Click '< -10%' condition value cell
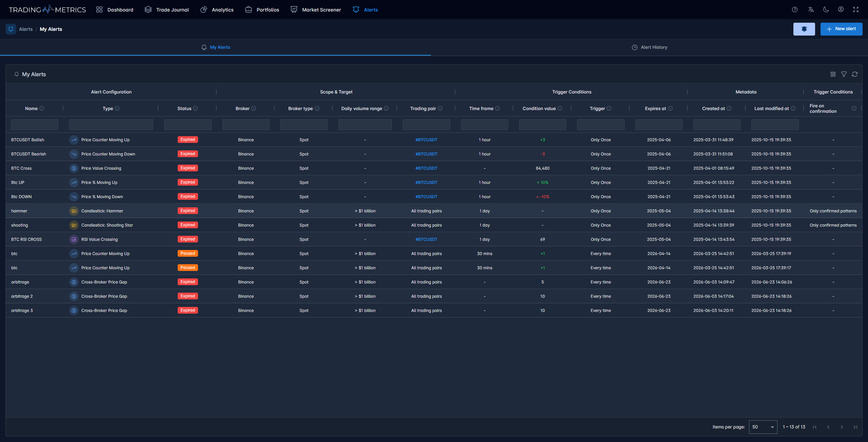This screenshot has width=868, height=442. point(542,197)
